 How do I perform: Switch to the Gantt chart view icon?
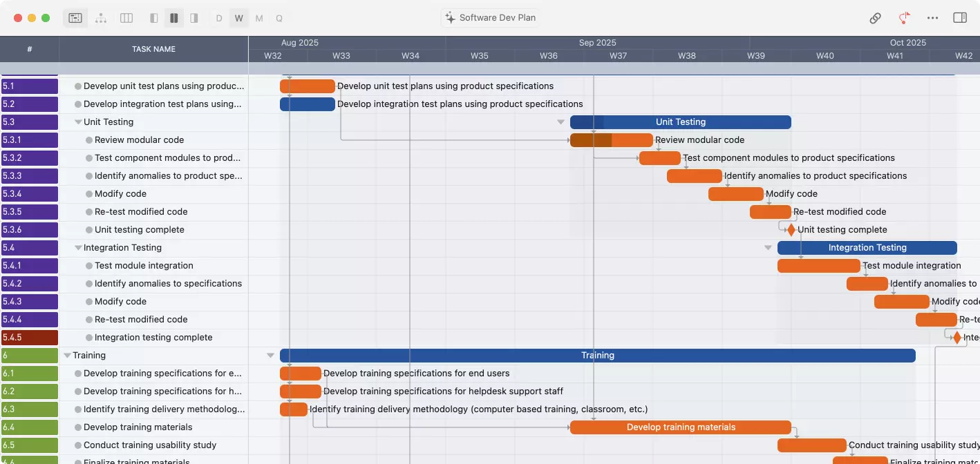75,18
